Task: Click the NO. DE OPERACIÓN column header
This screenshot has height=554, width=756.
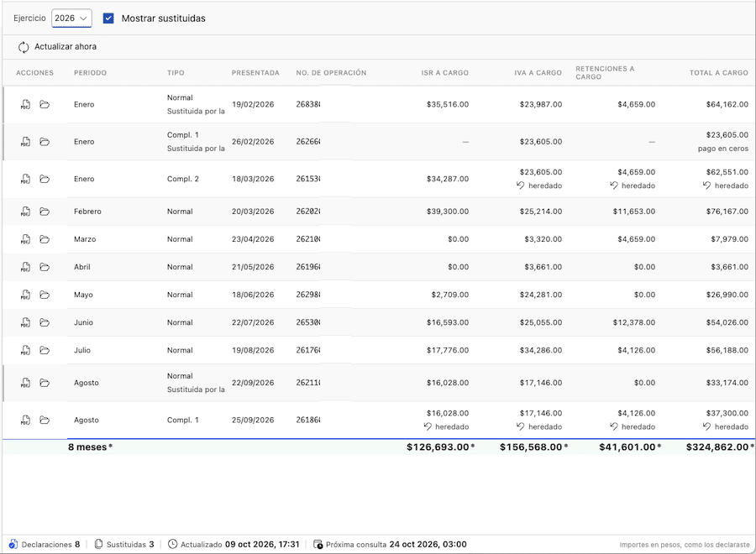Action: [x=331, y=73]
